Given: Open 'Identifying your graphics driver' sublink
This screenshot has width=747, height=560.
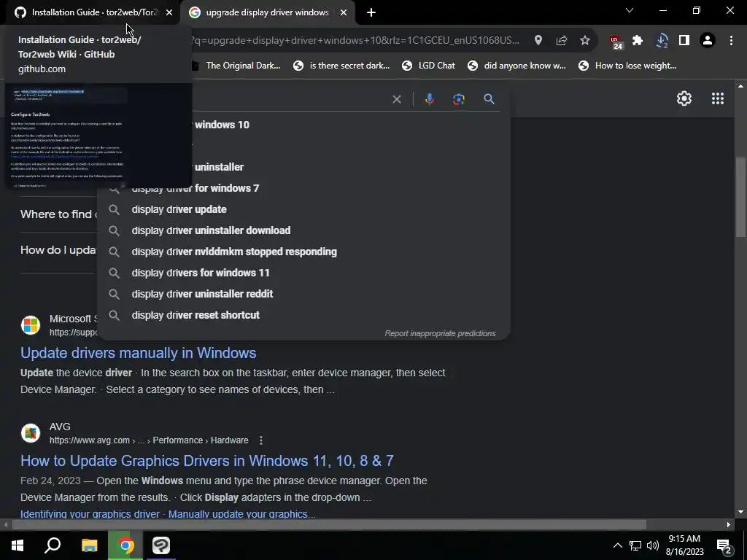Looking at the screenshot, I should tap(90, 514).
